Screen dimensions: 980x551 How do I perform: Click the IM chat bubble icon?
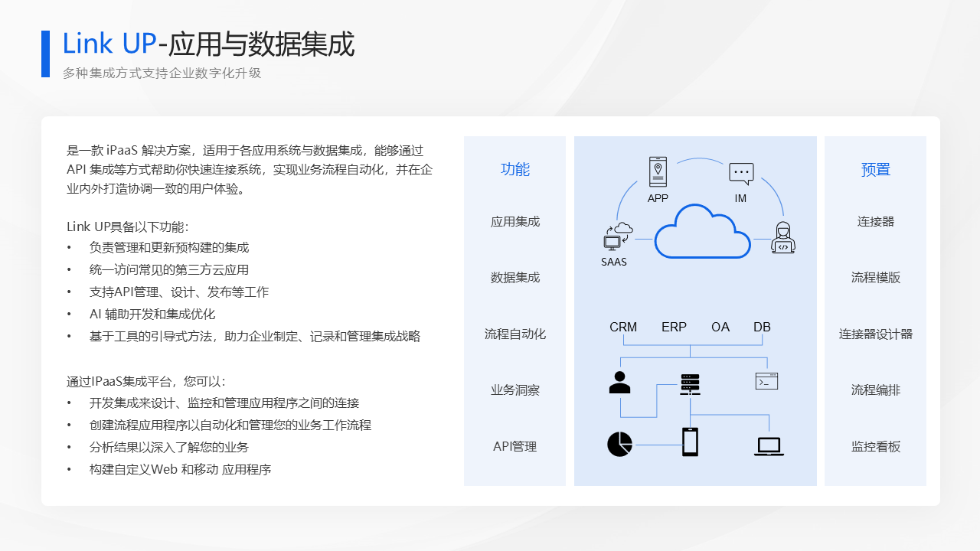[x=741, y=174]
